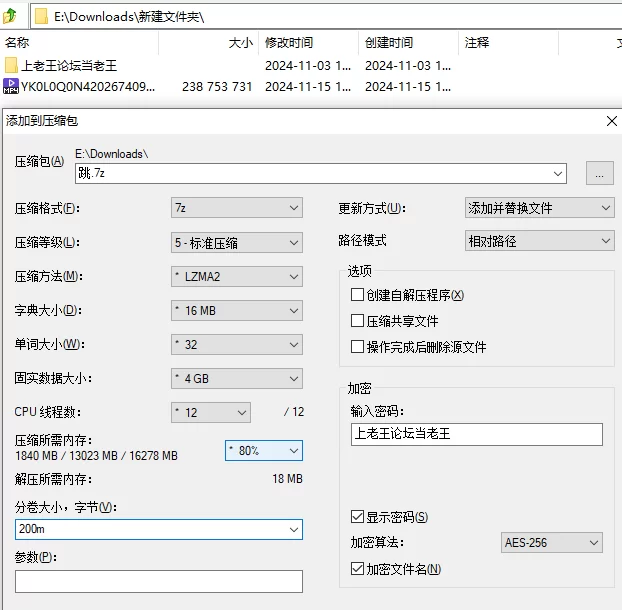Uncheck 显示密码 checkbox
Viewport: 622px width, 610px height.
[357, 517]
